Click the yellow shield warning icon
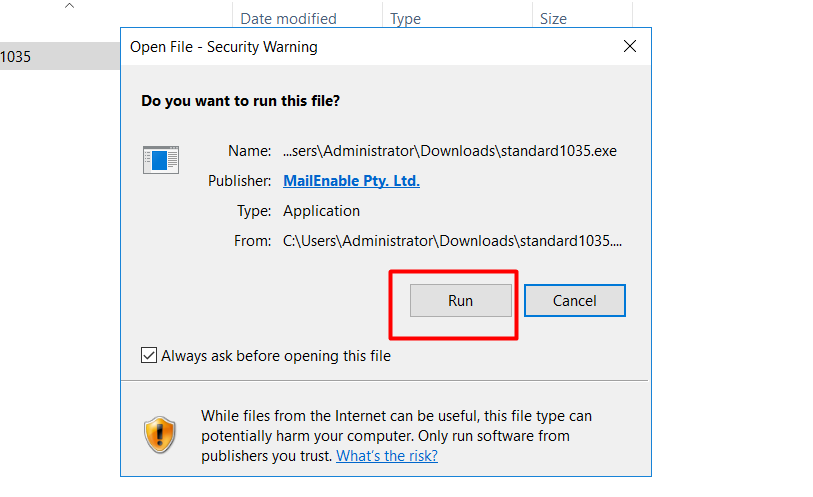Viewport: 813px width, 497px height. point(160,434)
